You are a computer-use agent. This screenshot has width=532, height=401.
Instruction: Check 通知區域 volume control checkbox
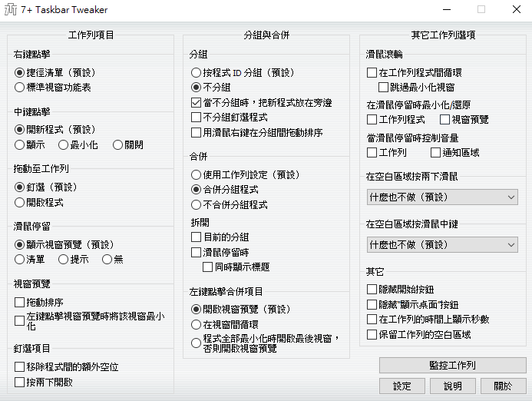coord(455,152)
